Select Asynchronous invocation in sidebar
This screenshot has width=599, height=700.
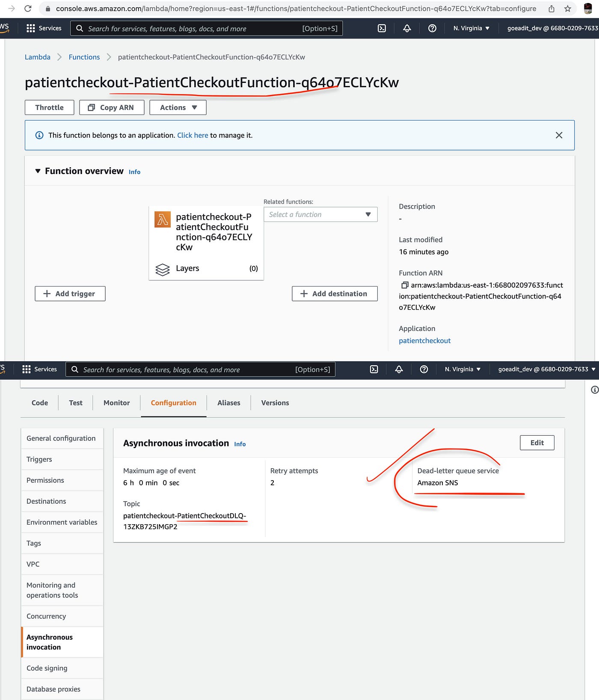pyautogui.click(x=62, y=642)
